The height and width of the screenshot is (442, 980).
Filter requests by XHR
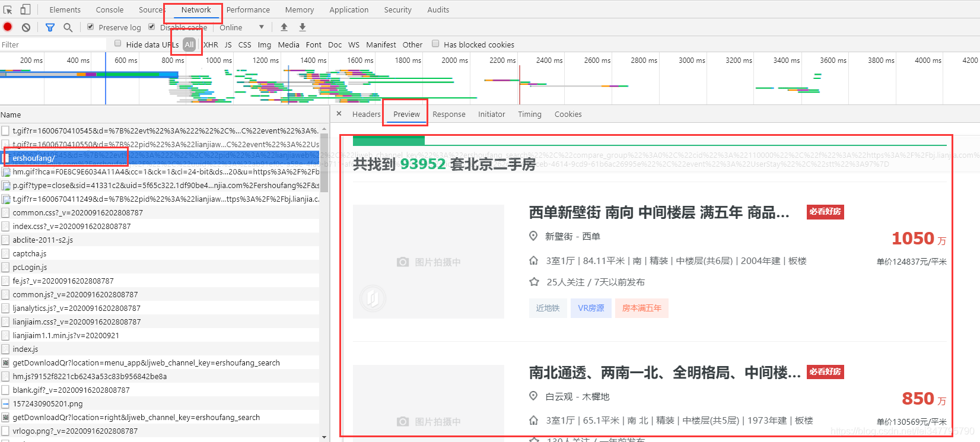coord(211,44)
